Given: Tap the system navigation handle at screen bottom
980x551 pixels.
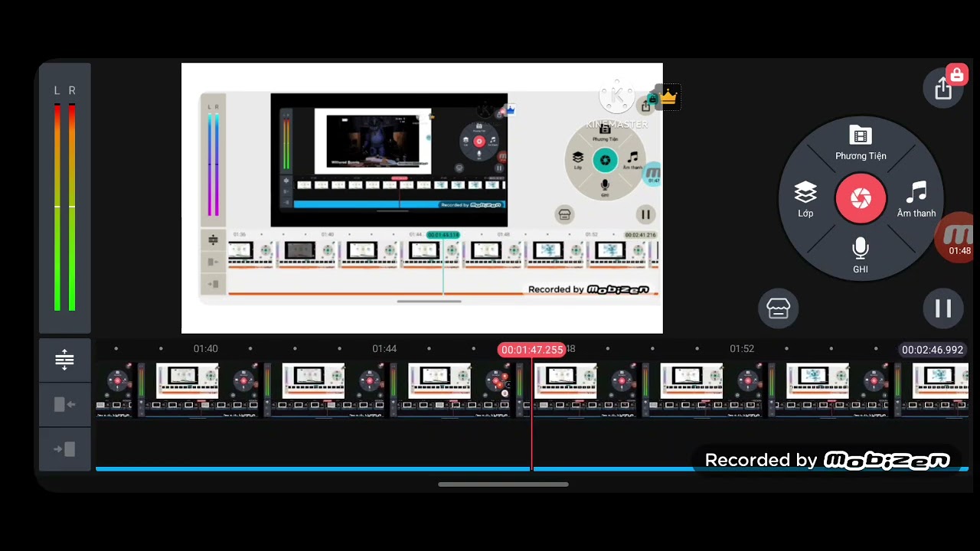Looking at the screenshot, I should tap(503, 484).
